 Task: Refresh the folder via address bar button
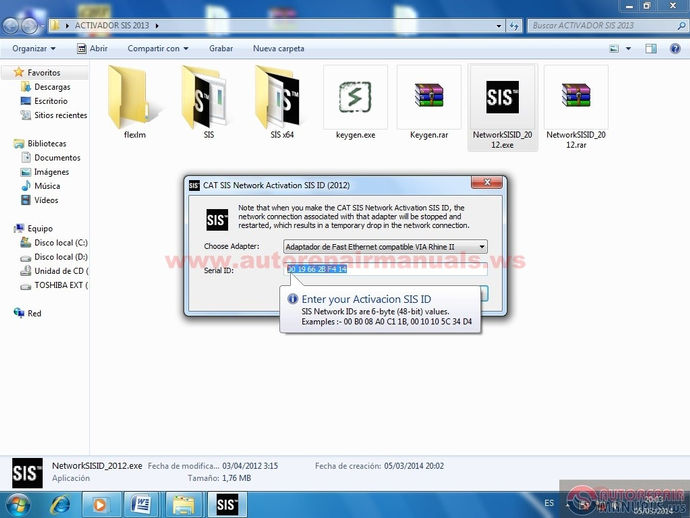pos(514,26)
